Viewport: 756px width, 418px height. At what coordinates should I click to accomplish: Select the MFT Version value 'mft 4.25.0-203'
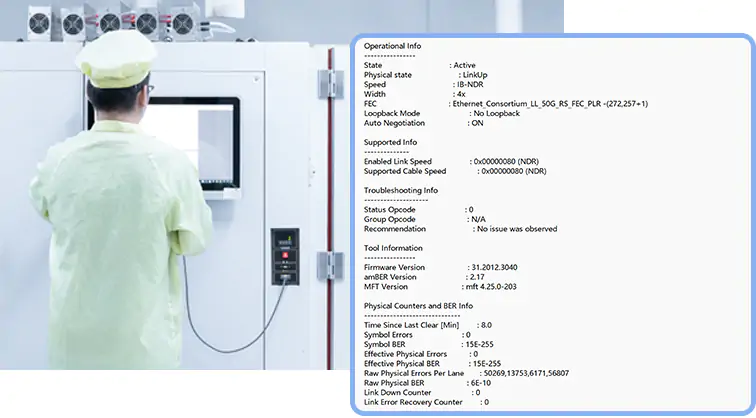tap(491, 287)
